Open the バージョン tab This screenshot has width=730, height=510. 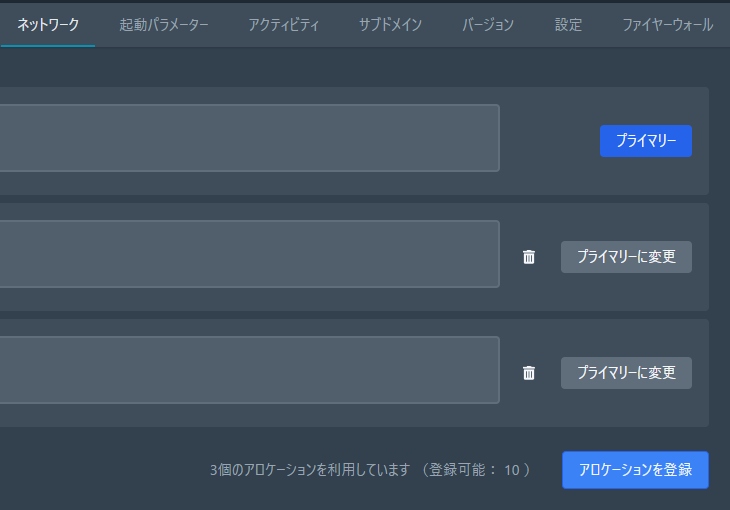click(x=488, y=25)
